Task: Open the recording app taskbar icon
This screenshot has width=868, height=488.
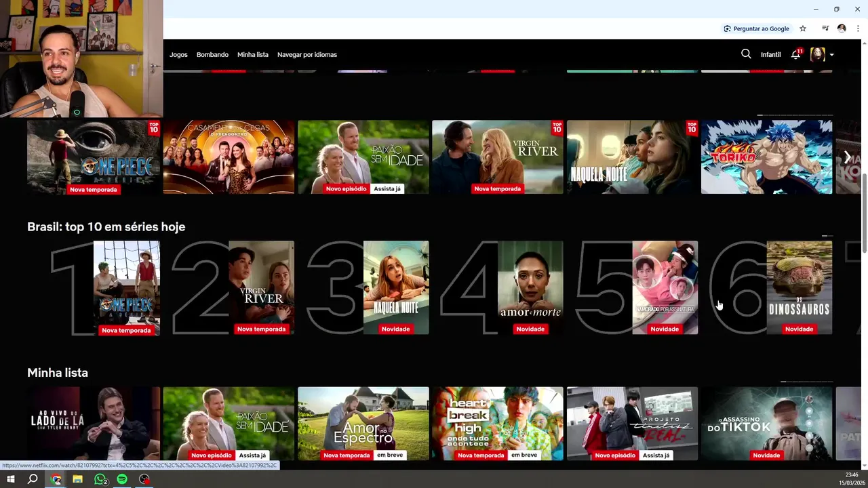Action: [x=144, y=479]
